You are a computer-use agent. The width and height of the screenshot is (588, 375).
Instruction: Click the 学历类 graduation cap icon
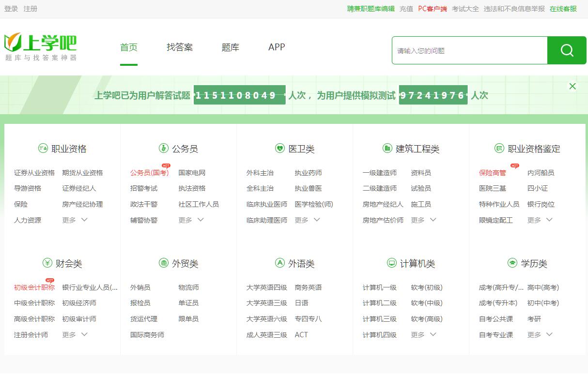pyautogui.click(x=512, y=263)
